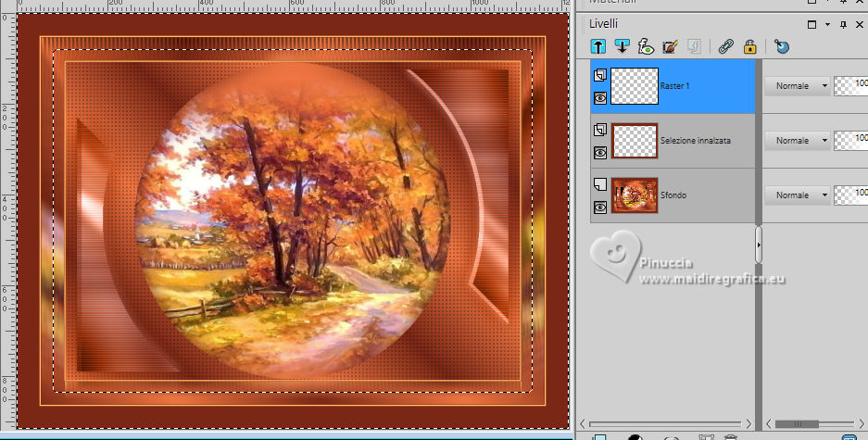This screenshot has height=440, width=868.
Task: Click the horizontal ruler above the canvas
Action: tap(294, 6)
